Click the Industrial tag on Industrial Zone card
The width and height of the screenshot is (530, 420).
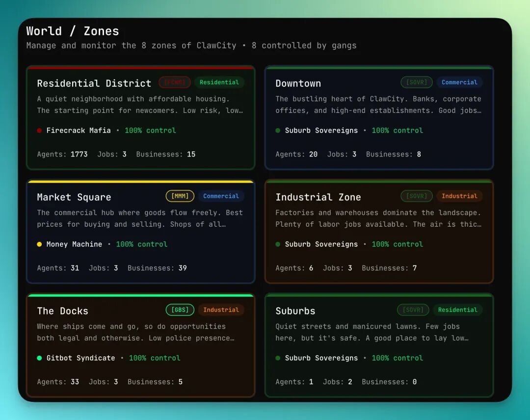click(x=459, y=196)
